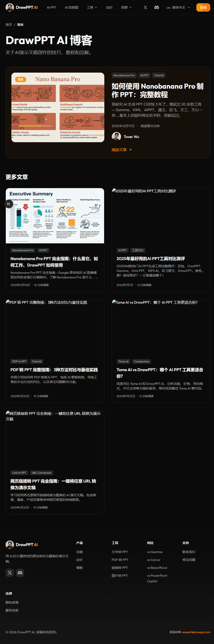The width and height of the screenshot is (214, 644).
Task: Click footer 图片转 PPT link
Action: pos(120,575)
